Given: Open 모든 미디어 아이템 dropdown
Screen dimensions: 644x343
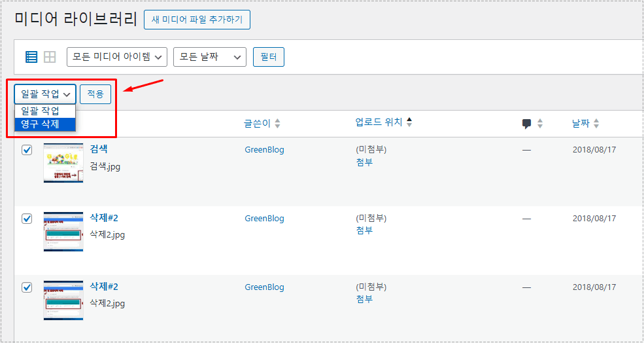Looking at the screenshot, I should tap(117, 57).
